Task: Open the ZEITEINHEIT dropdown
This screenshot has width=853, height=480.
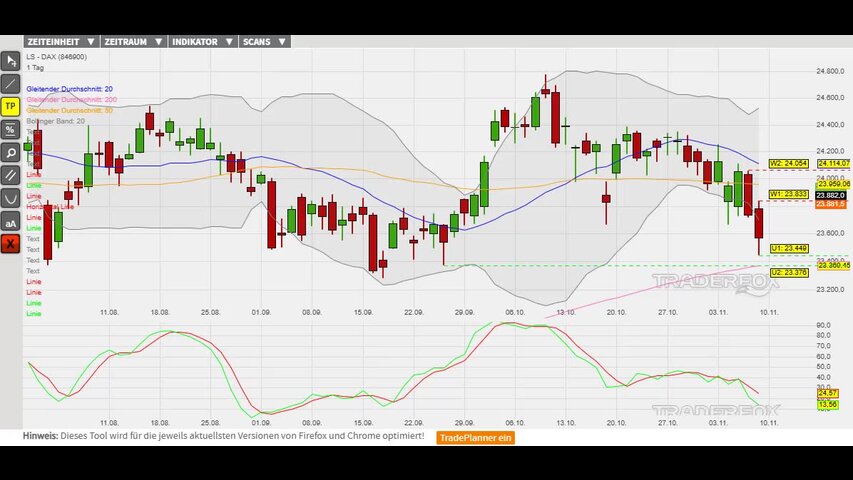Action: pos(61,42)
